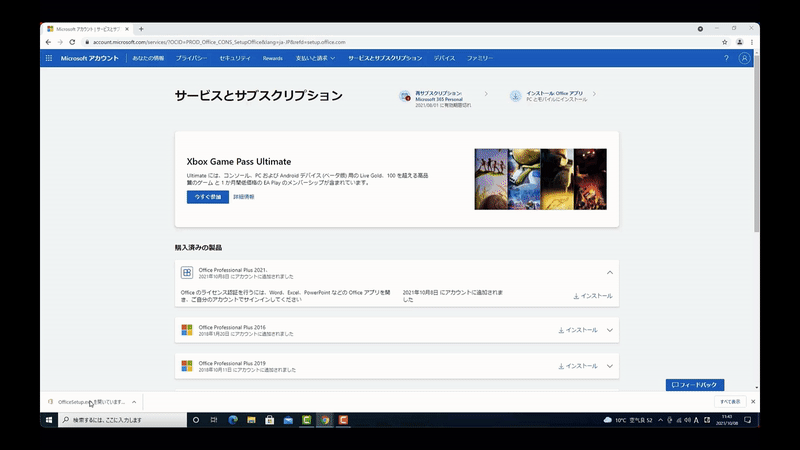The height and width of the screenshot is (450, 800).
Task: Click the resubscribe Microsoft 365 icon
Action: coord(405,96)
